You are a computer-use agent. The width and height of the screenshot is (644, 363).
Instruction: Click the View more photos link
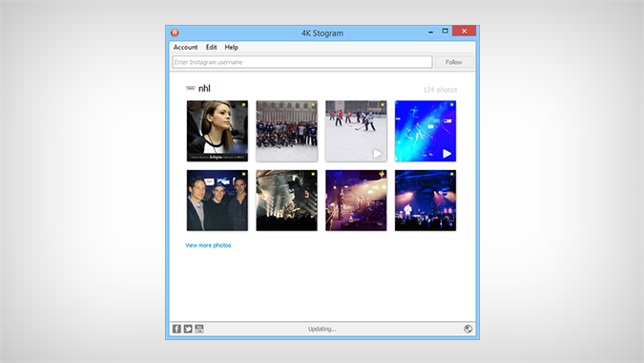(208, 246)
